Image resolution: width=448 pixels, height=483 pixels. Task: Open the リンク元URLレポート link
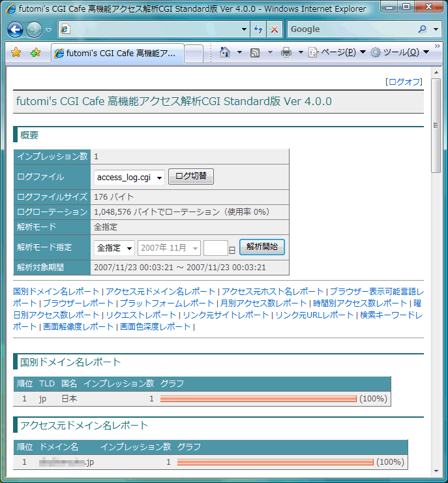click(x=314, y=315)
